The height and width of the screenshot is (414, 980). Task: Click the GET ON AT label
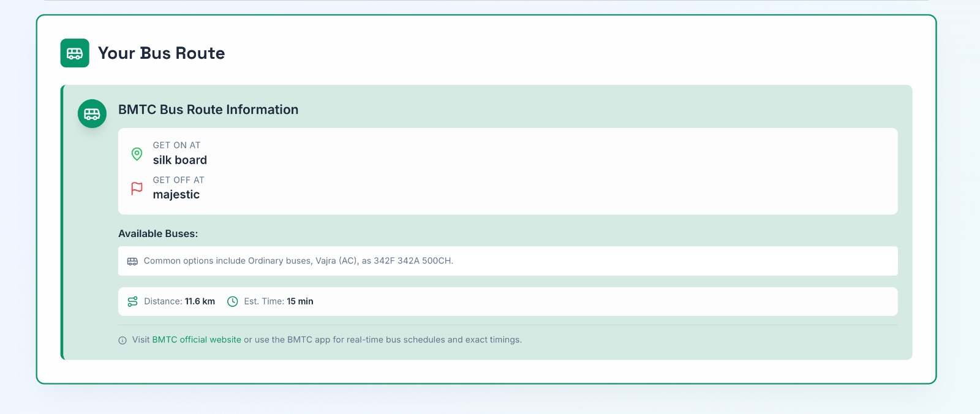(x=176, y=145)
